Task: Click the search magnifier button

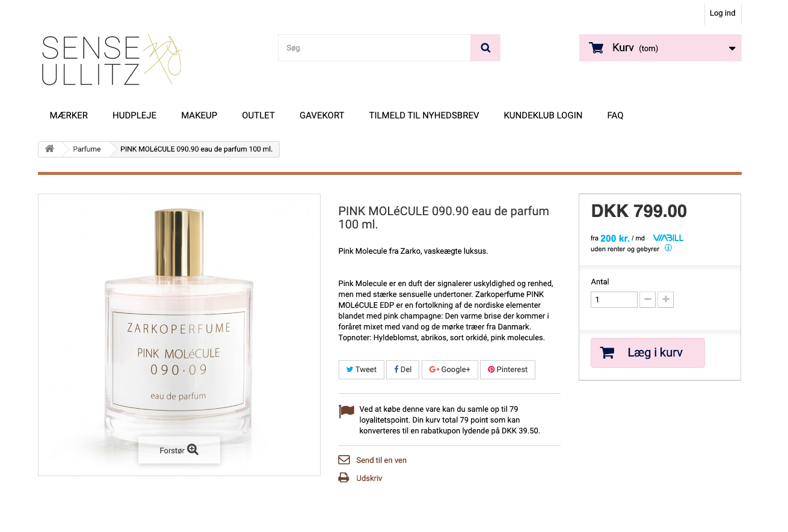Action: 485,48
